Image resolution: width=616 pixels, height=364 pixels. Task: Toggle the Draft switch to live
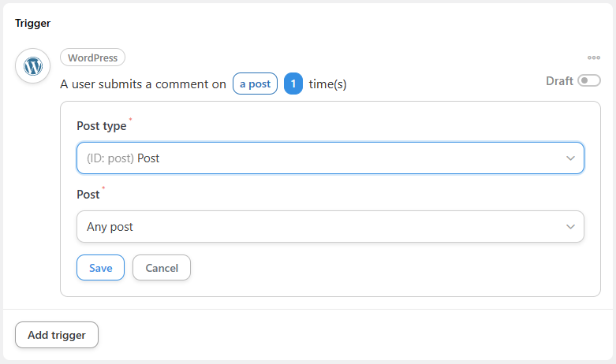pos(589,80)
